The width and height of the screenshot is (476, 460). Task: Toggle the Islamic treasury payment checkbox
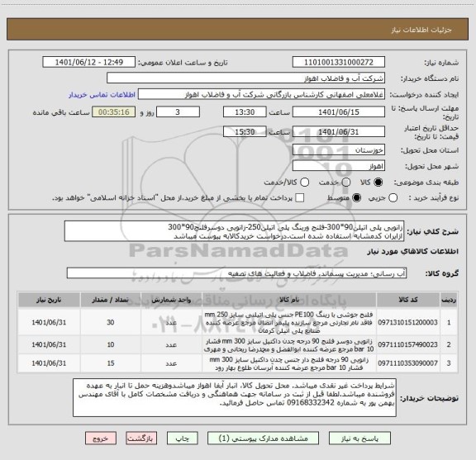coord(300,198)
